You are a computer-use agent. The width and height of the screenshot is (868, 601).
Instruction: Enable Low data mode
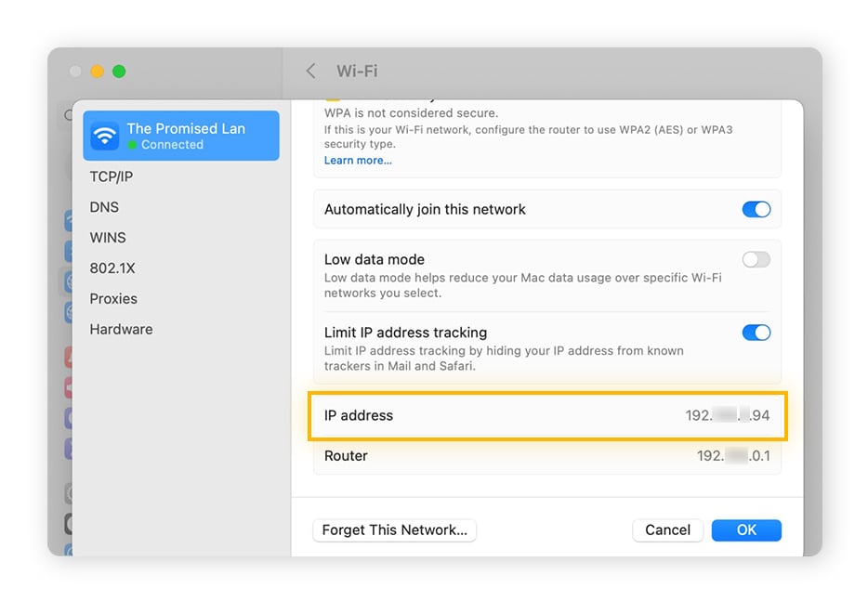[756, 259]
